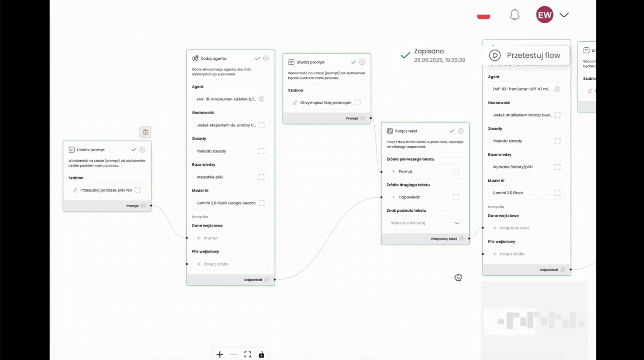Click the agent picker icon in EMF-01-InnoHunter field

[x=261, y=99]
